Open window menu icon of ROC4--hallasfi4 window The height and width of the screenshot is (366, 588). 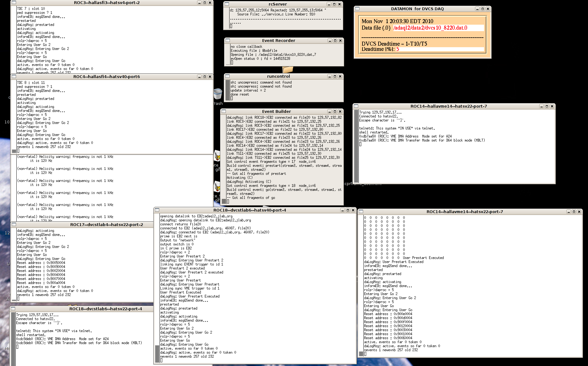14,76
